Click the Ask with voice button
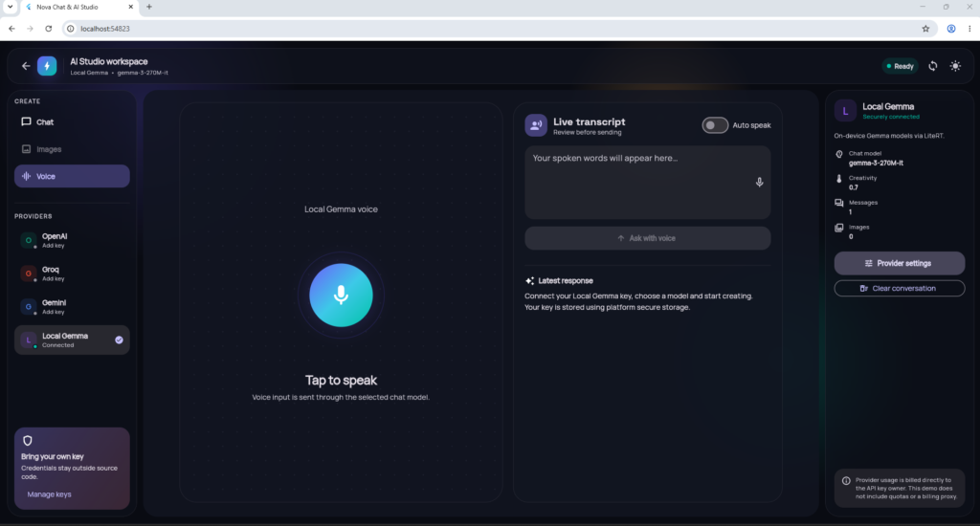The width and height of the screenshot is (980, 526). [648, 238]
